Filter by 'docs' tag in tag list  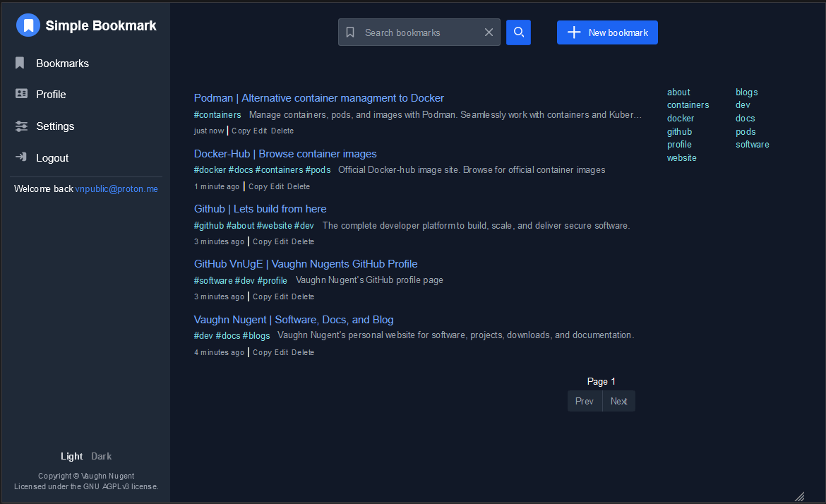(x=746, y=119)
